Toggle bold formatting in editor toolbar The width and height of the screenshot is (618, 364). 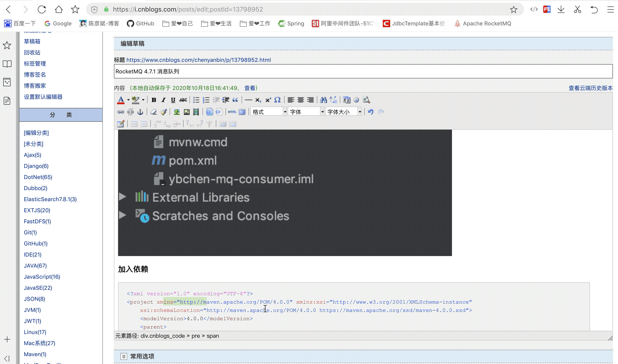(154, 100)
